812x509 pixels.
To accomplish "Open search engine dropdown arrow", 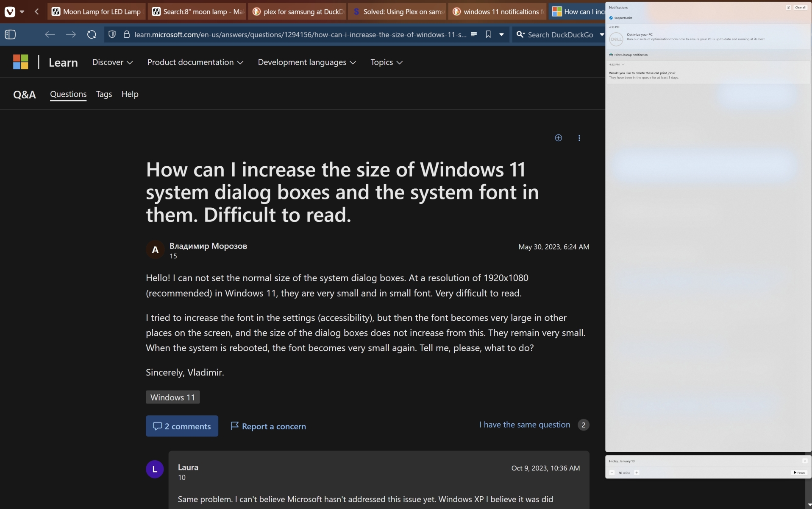I will [601, 34].
